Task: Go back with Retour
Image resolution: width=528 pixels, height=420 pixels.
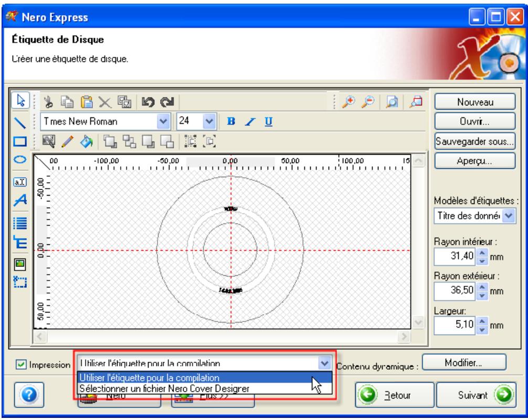Action: click(394, 395)
